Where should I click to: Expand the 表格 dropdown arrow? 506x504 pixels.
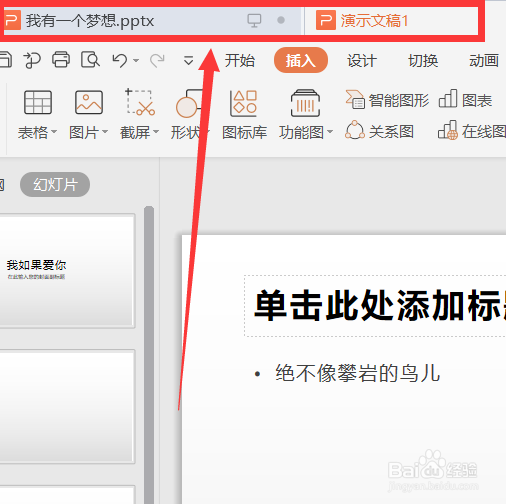54,132
